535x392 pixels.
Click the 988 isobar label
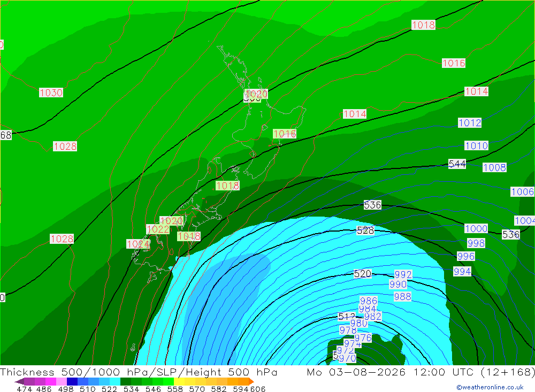[403, 296]
